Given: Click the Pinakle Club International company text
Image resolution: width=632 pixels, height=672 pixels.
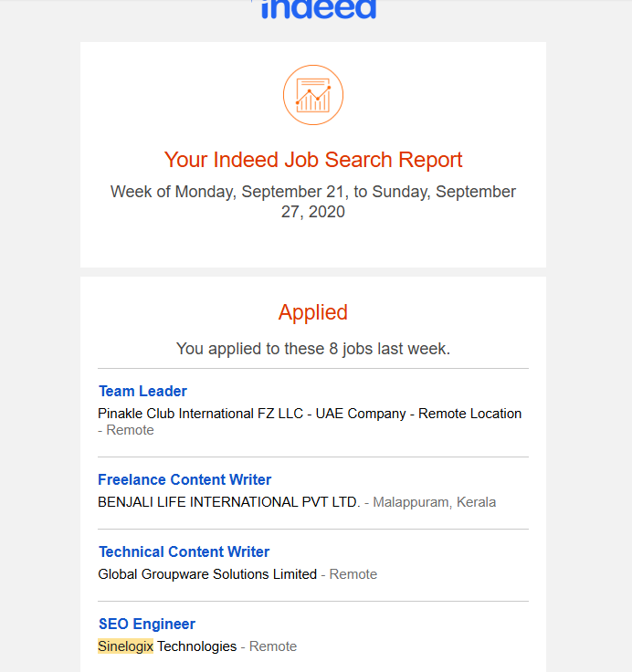Looking at the screenshot, I should coord(200,414).
